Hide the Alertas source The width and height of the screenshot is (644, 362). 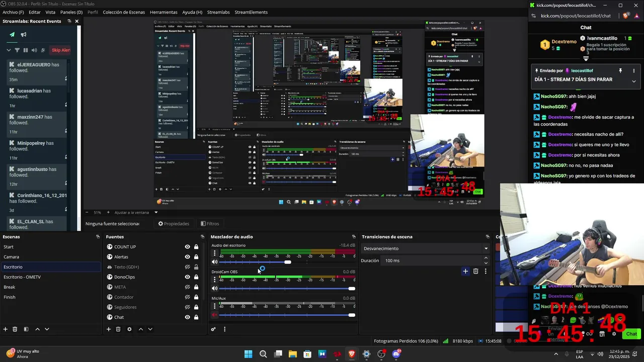[187, 257]
